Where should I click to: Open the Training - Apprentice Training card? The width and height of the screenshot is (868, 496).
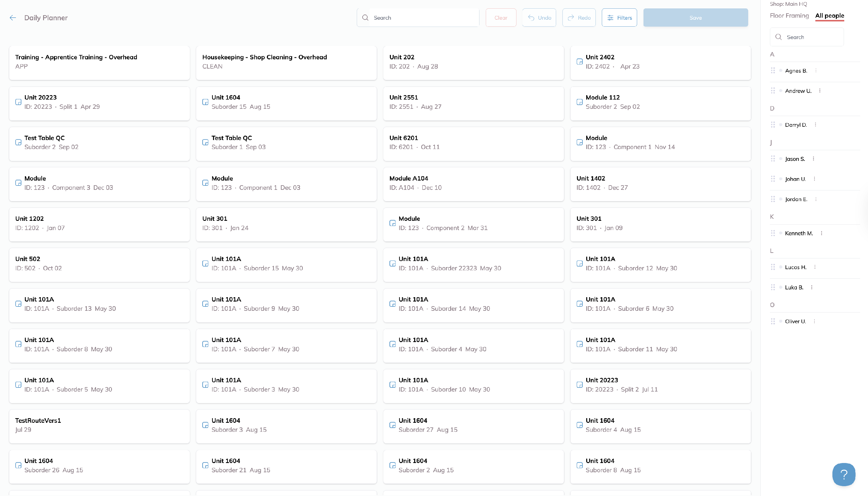(x=99, y=63)
